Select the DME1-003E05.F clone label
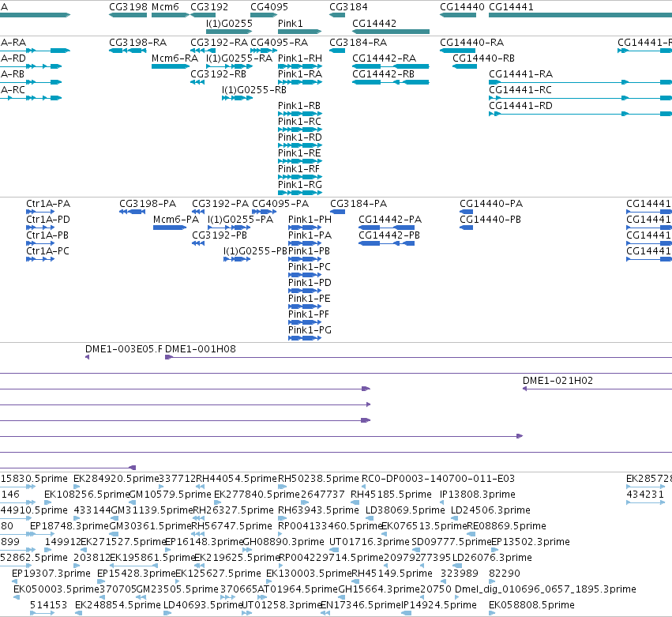 tap(124, 349)
